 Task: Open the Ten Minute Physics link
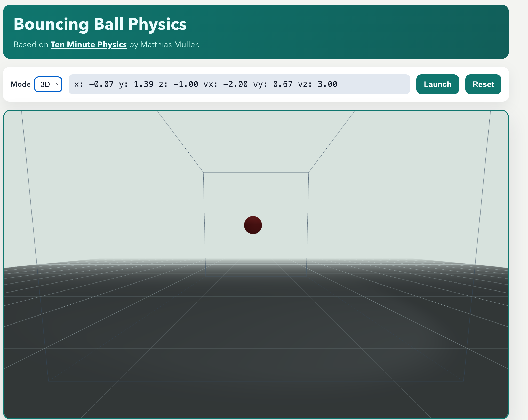point(89,44)
